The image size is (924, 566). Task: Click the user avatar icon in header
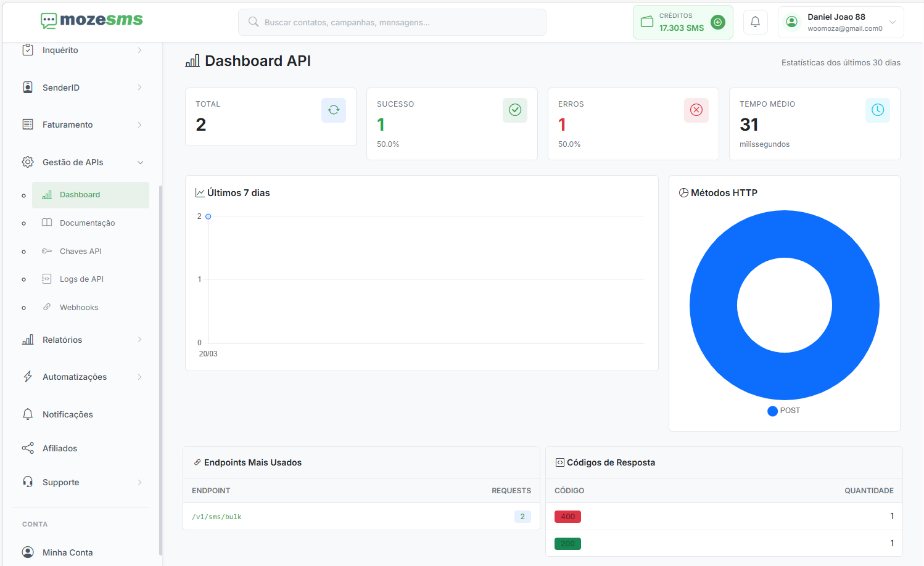791,22
